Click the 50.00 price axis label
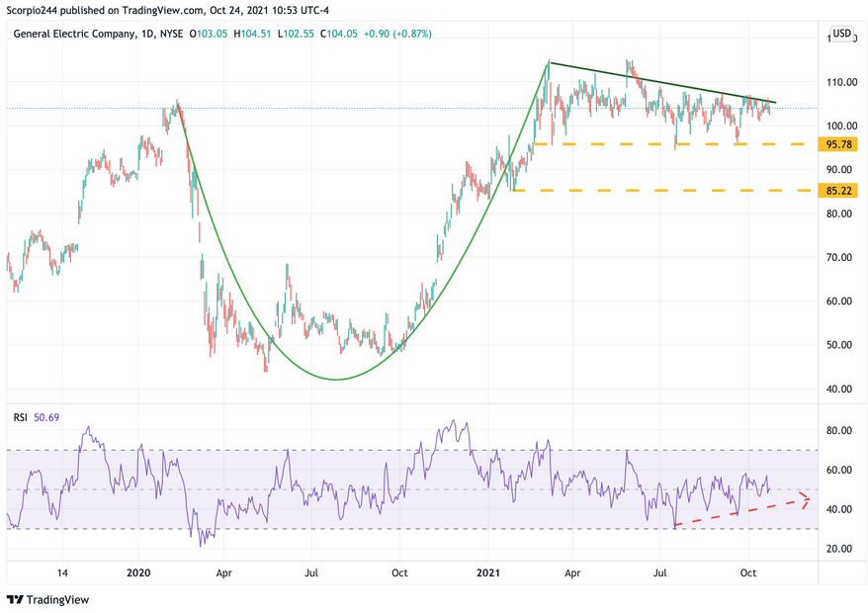Screen dimensions: 868x613 coord(841,345)
